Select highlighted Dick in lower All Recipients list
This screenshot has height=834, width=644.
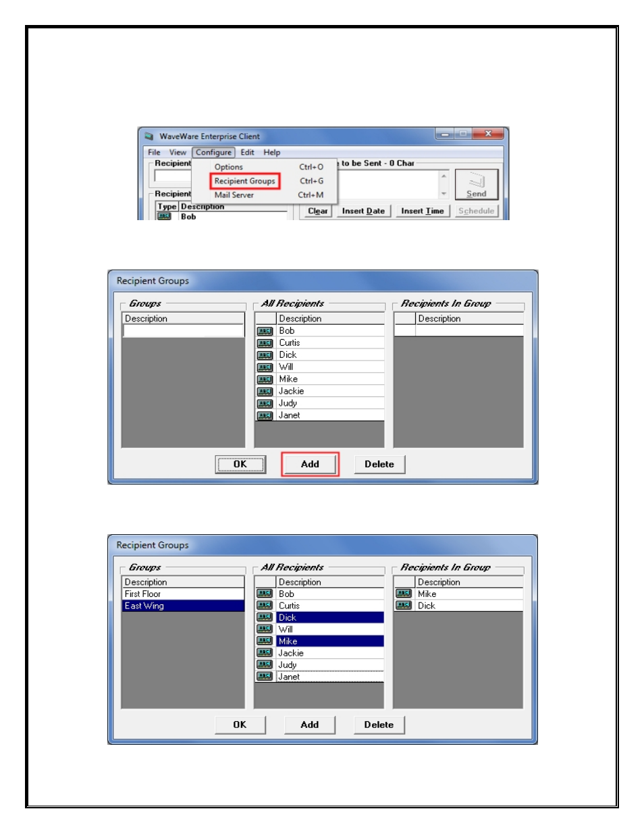click(330, 617)
